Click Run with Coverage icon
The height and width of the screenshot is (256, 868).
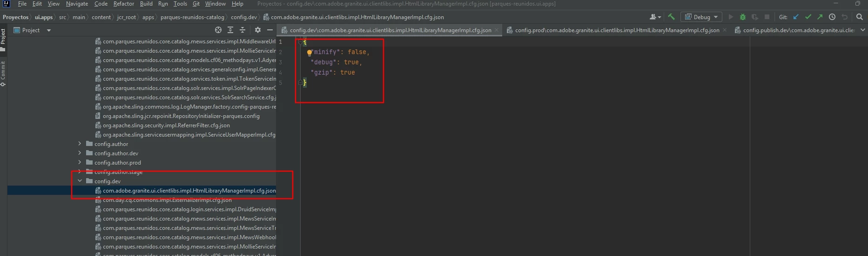[755, 17]
